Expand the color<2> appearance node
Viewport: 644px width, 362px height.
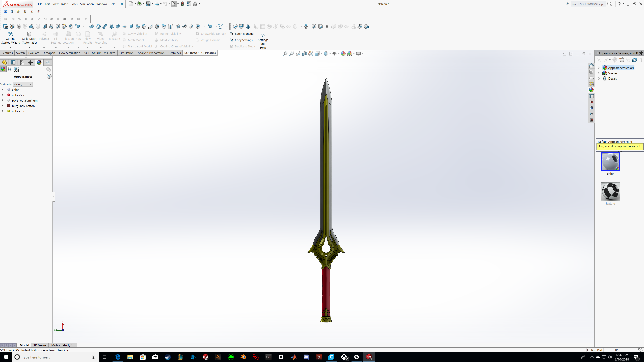pos(3,95)
